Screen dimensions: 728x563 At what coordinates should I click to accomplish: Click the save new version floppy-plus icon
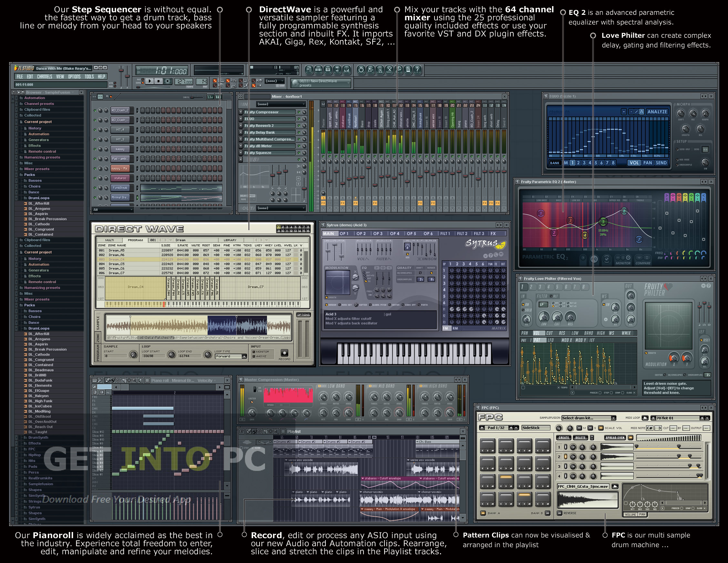[370, 70]
